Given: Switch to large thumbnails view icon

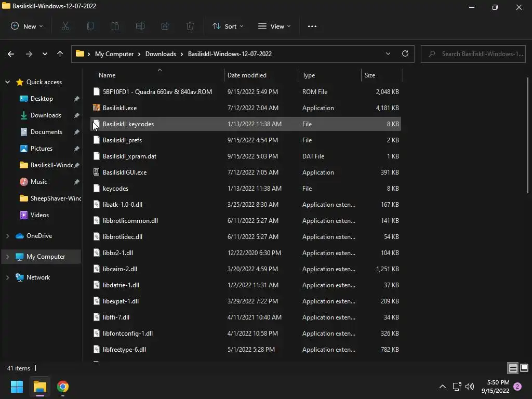Looking at the screenshot, I should [x=524, y=368].
